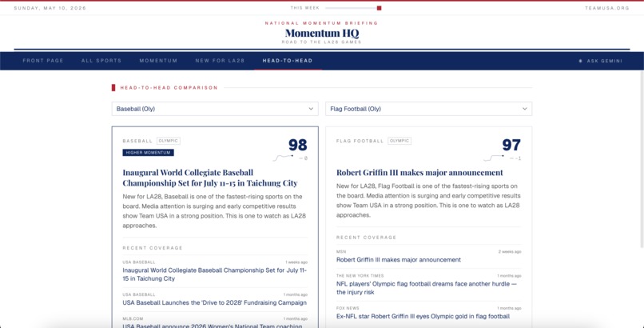
Task: Click the 'Head-to-Head Comparison' heading text
Action: (169, 87)
